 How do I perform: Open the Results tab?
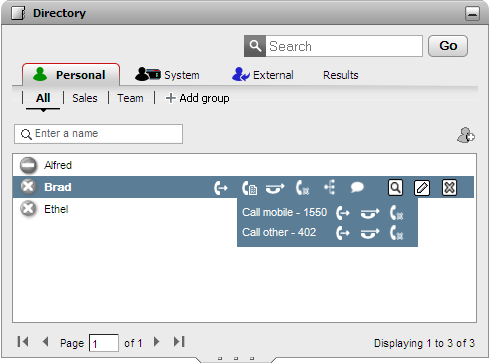[x=341, y=75]
